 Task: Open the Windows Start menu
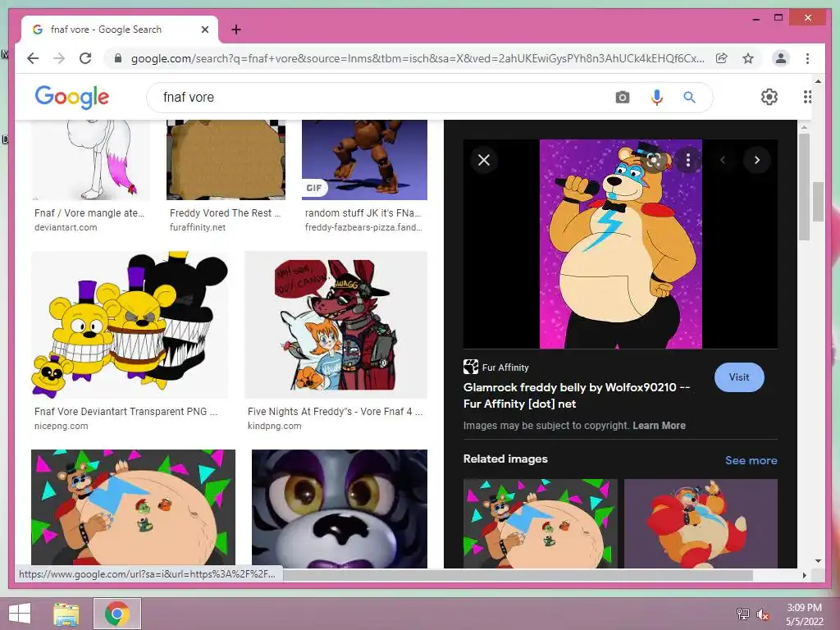tap(20, 614)
